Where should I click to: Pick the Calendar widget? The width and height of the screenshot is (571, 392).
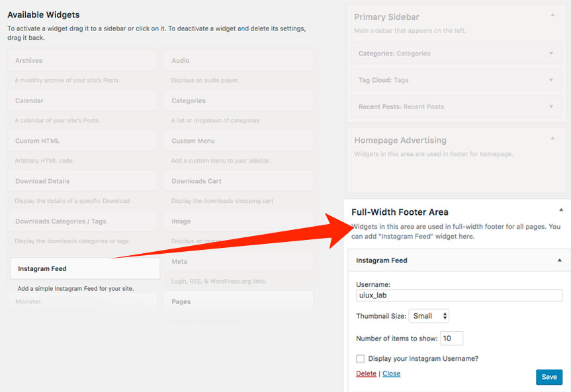click(82, 100)
